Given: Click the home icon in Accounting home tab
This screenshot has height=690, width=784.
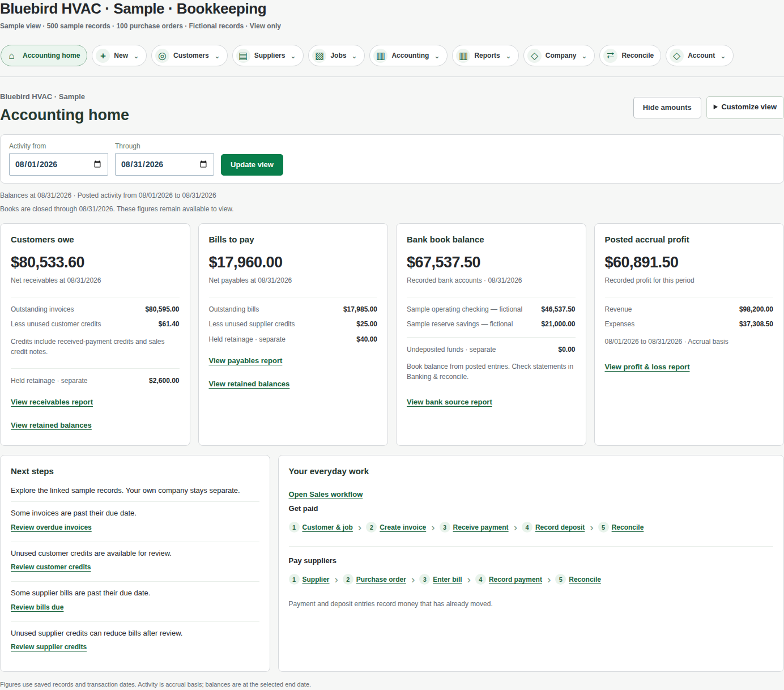Looking at the screenshot, I should tap(11, 56).
